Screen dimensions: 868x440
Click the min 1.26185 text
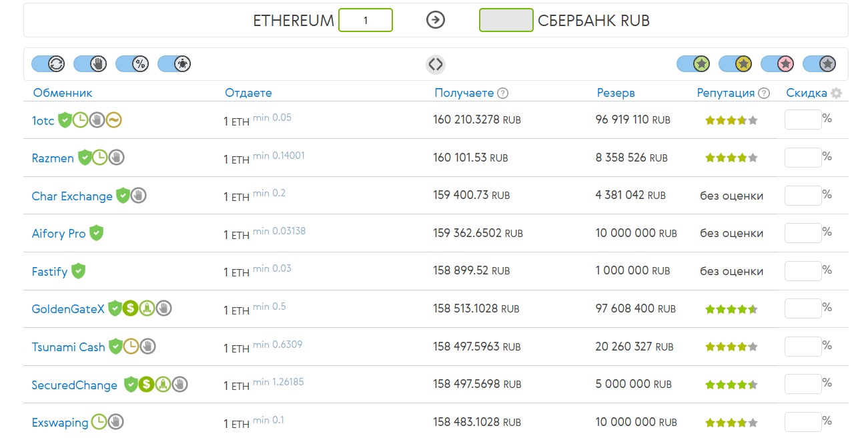click(x=278, y=383)
